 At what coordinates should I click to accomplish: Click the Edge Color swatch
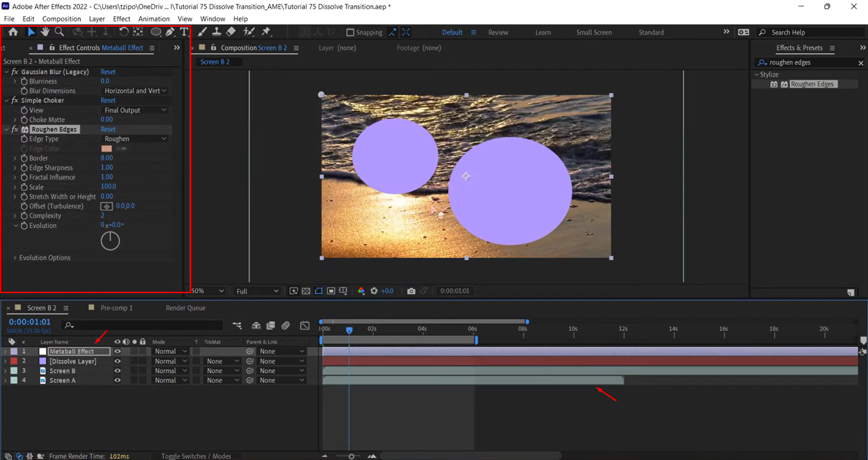106,148
